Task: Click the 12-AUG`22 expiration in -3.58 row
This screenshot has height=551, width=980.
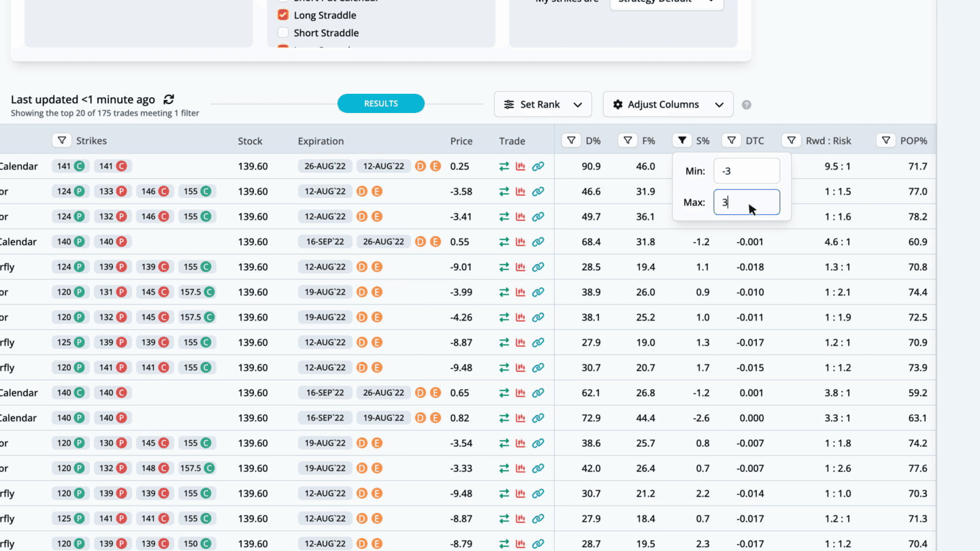Action: click(x=325, y=191)
